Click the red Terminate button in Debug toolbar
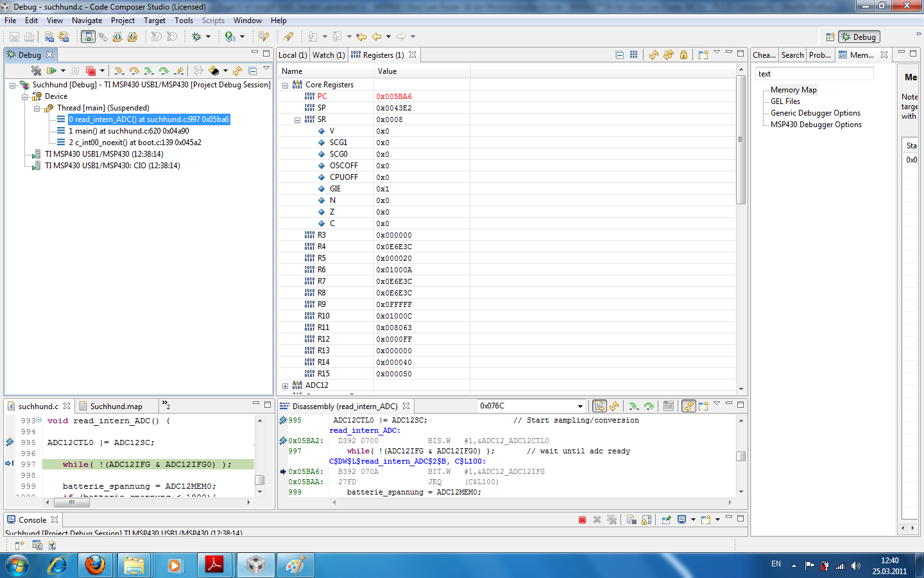The image size is (924, 578). pyautogui.click(x=90, y=71)
